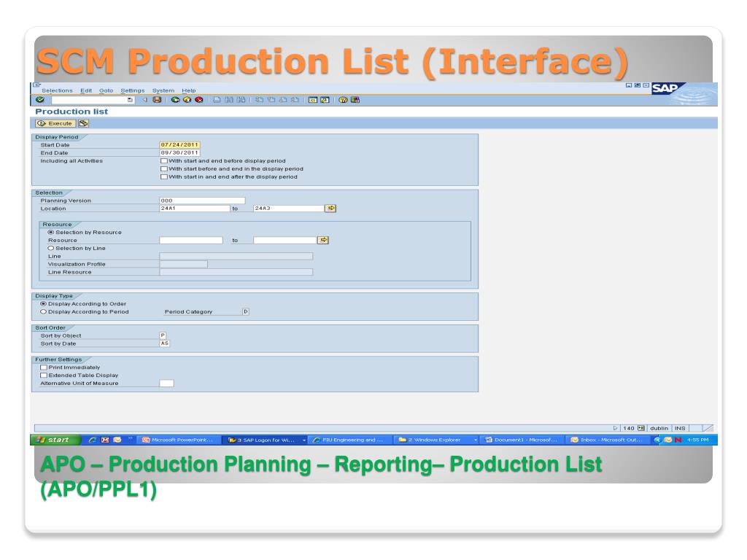
Task: Click the Start Date input field
Action: point(179,145)
